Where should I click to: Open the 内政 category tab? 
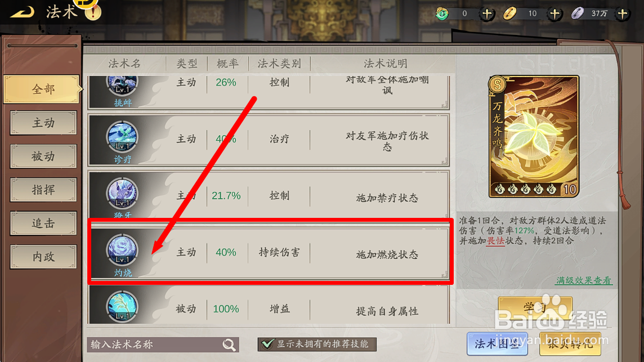click(x=43, y=257)
